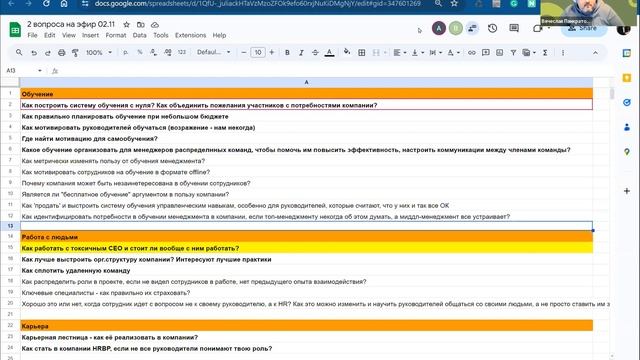Open the Tools menu
The image size is (640, 360).
pyautogui.click(x=161, y=36)
